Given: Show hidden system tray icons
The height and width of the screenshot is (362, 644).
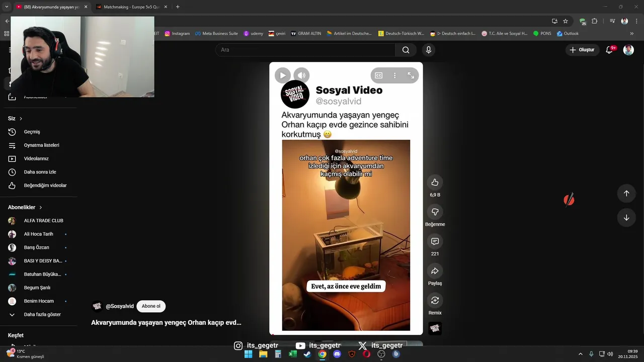Looking at the screenshot, I should (x=580, y=354).
